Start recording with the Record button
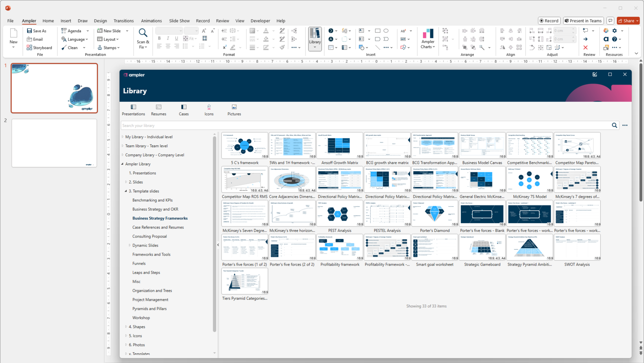Image resolution: width=644 pixels, height=363 pixels. [x=549, y=20]
